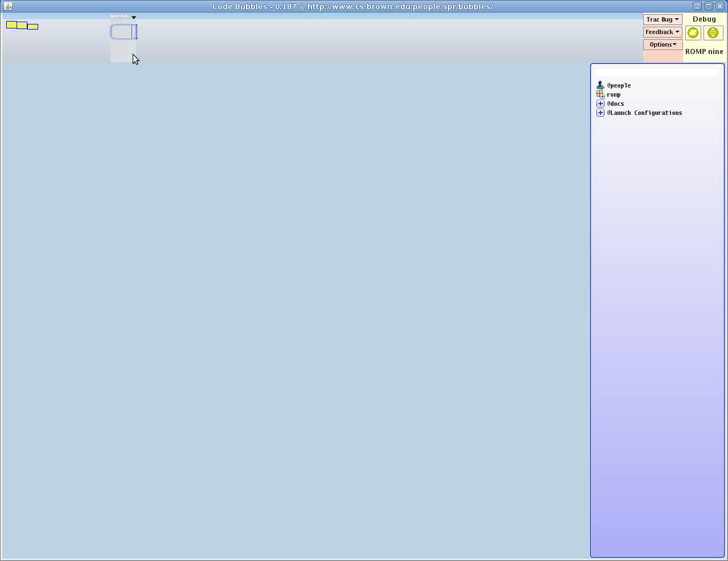Click the package explorer search field
728x561 pixels.
pyautogui.click(x=657, y=73)
